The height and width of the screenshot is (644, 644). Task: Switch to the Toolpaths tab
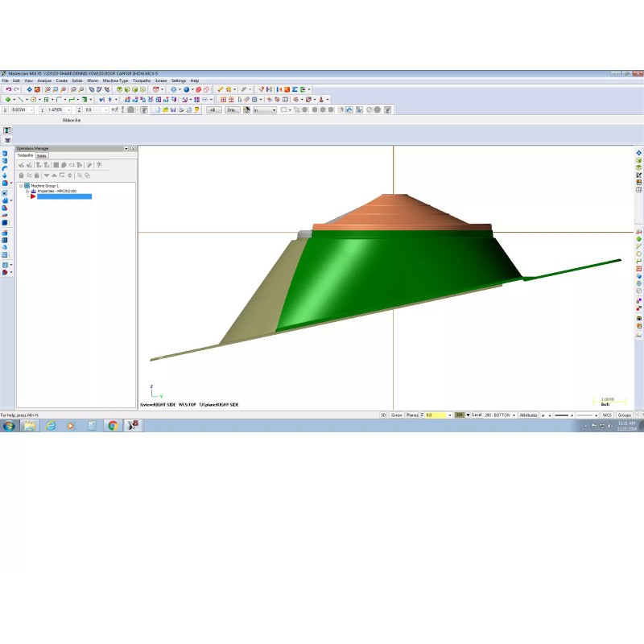25,155
